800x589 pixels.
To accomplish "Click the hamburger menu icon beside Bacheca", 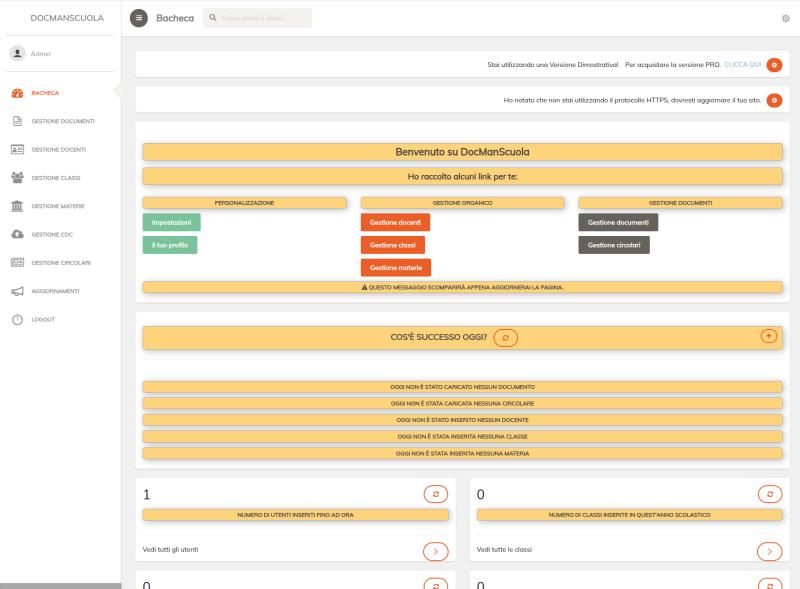I will tap(138, 18).
